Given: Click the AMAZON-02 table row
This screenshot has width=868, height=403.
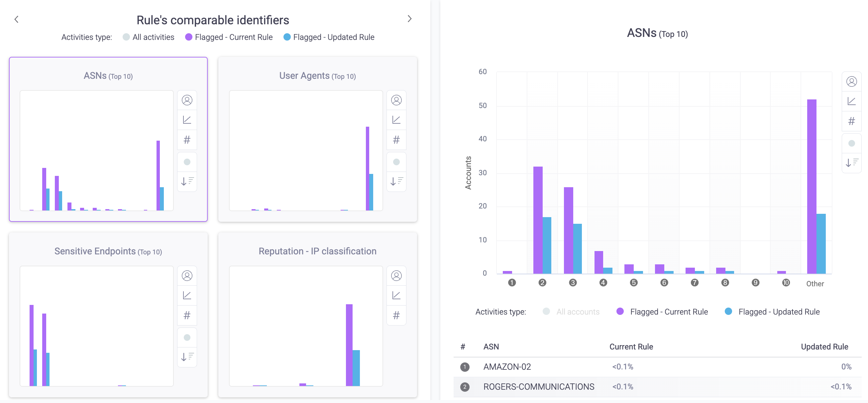Looking at the screenshot, I should (x=507, y=366).
